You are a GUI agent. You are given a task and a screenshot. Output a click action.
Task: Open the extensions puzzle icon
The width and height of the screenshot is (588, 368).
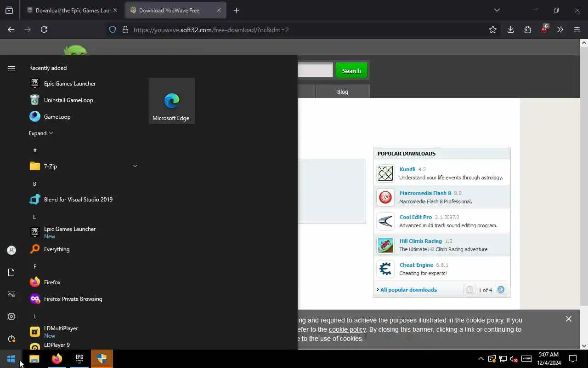[x=527, y=29]
